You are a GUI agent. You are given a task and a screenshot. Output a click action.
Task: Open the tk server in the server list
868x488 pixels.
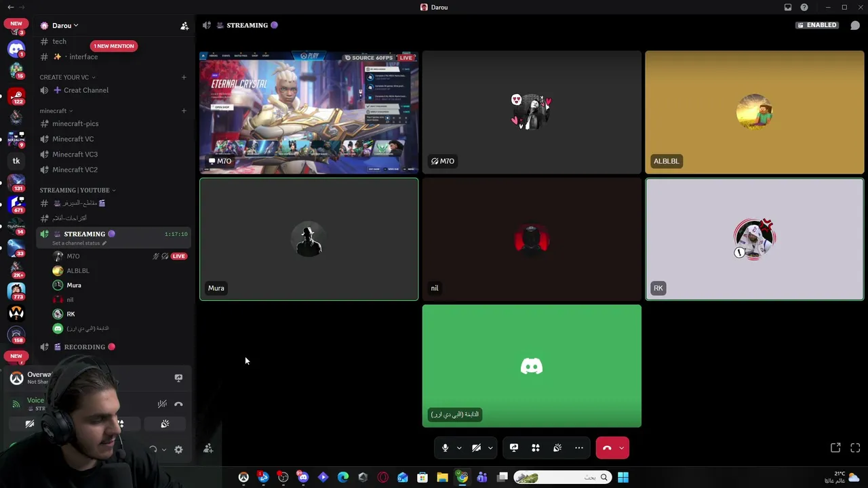coord(16,161)
